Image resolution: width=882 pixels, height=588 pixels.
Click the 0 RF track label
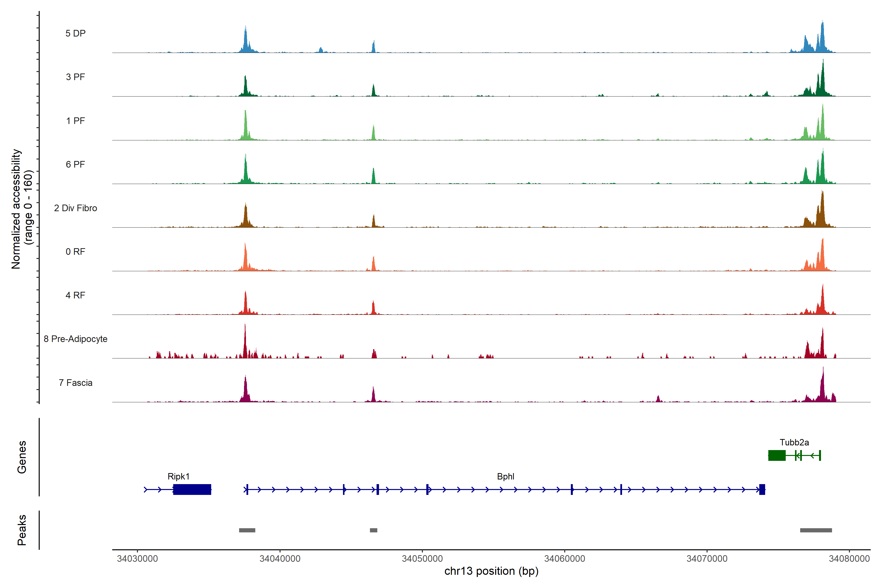[x=75, y=252]
